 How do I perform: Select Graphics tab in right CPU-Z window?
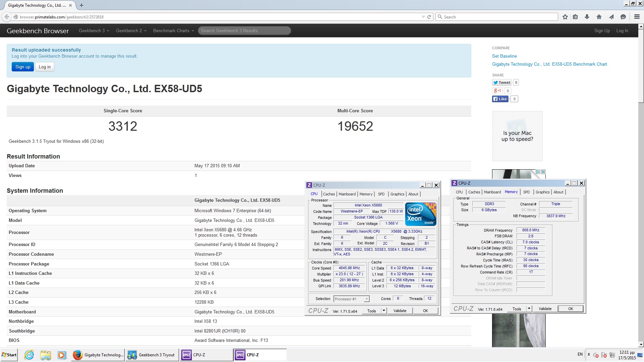tap(542, 192)
